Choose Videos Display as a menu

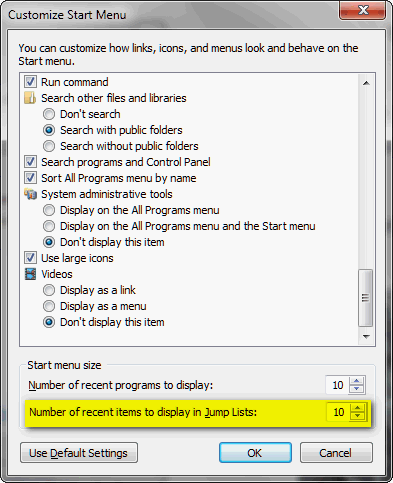pyautogui.click(x=49, y=306)
